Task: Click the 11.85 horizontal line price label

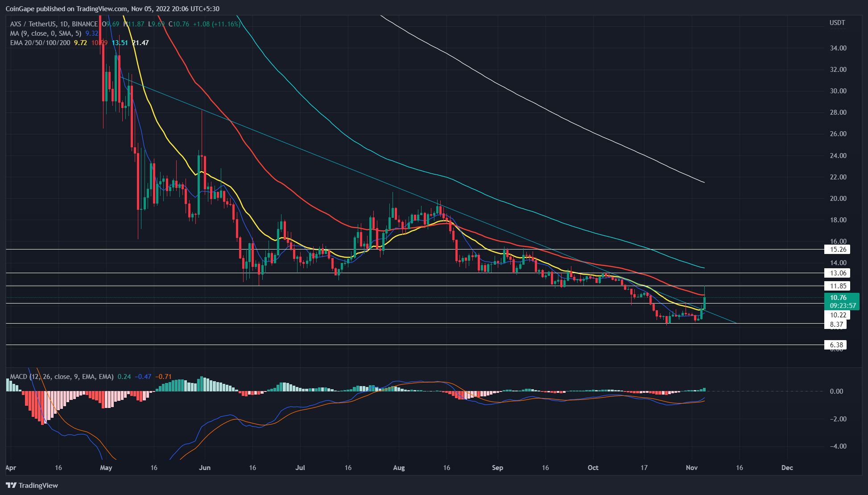Action: coord(837,286)
